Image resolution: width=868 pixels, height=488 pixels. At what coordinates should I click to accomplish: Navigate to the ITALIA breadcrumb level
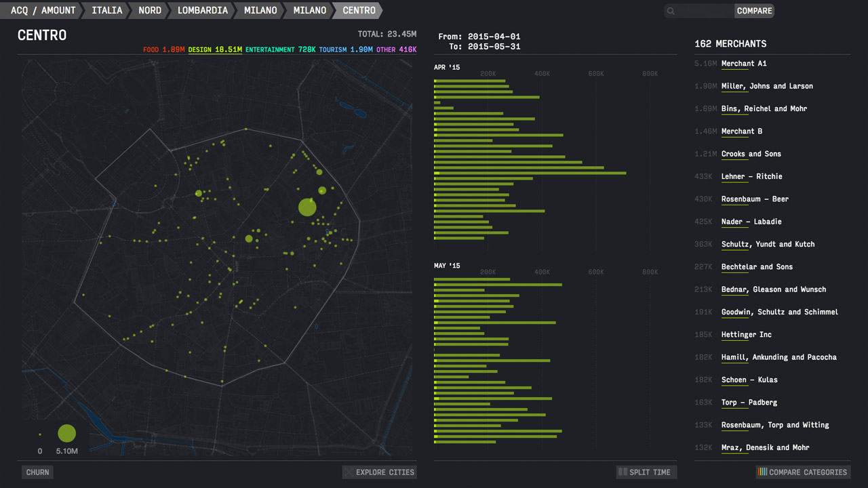pos(107,10)
